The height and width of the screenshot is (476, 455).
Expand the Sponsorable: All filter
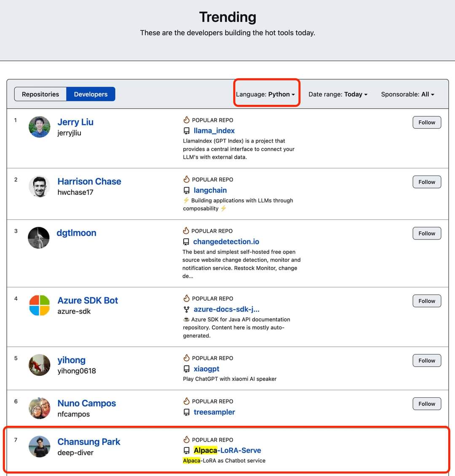point(407,94)
